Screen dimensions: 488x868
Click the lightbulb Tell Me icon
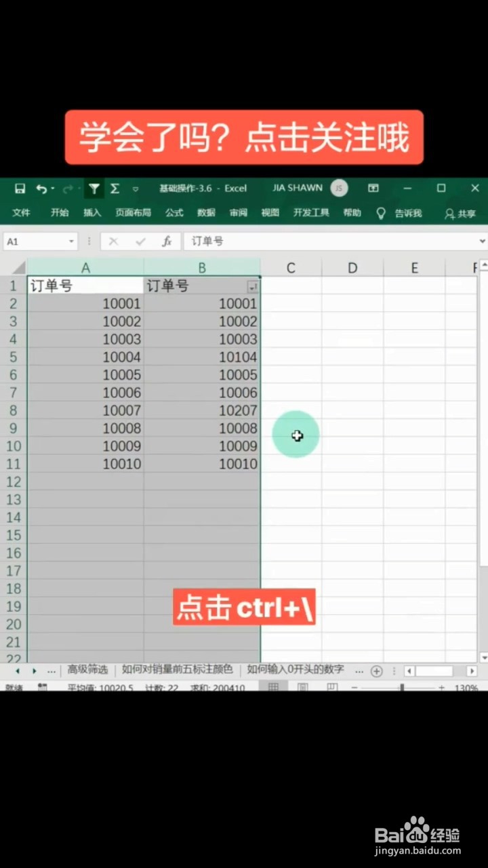coord(381,214)
